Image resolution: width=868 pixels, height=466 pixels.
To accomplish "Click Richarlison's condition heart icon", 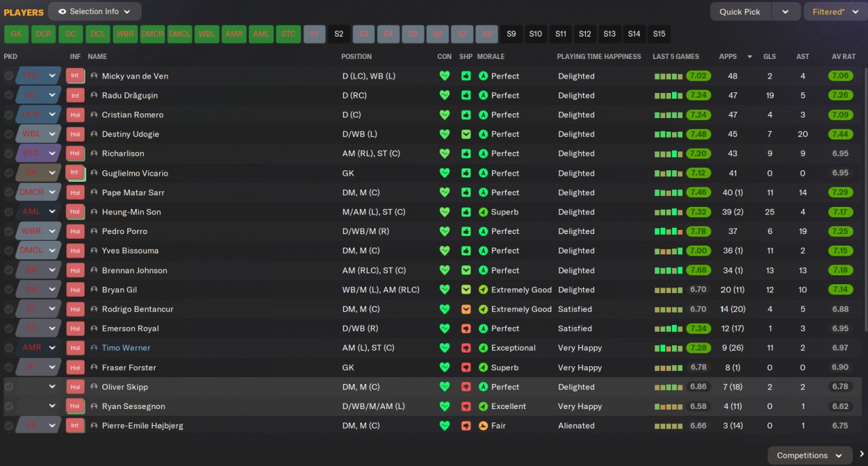I will pyautogui.click(x=444, y=153).
